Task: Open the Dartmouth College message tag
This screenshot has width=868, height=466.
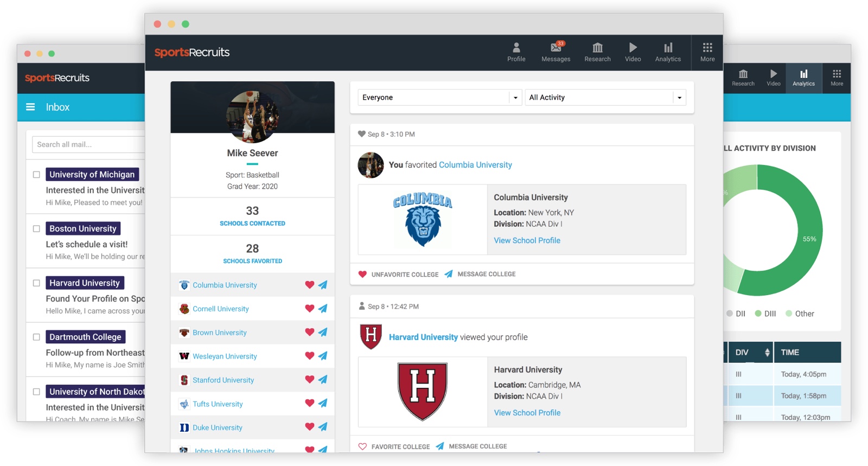Action: pos(86,337)
